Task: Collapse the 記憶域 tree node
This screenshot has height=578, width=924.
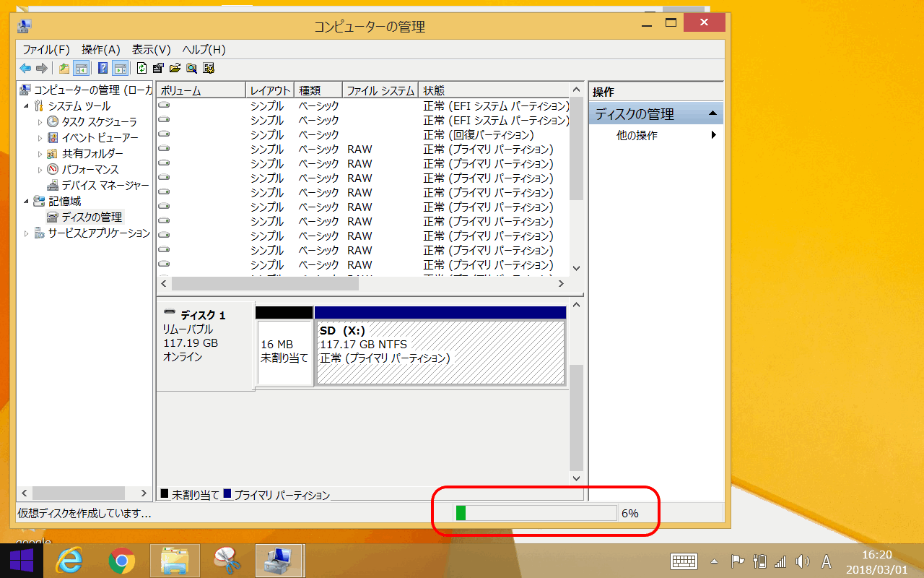Action: (27, 202)
